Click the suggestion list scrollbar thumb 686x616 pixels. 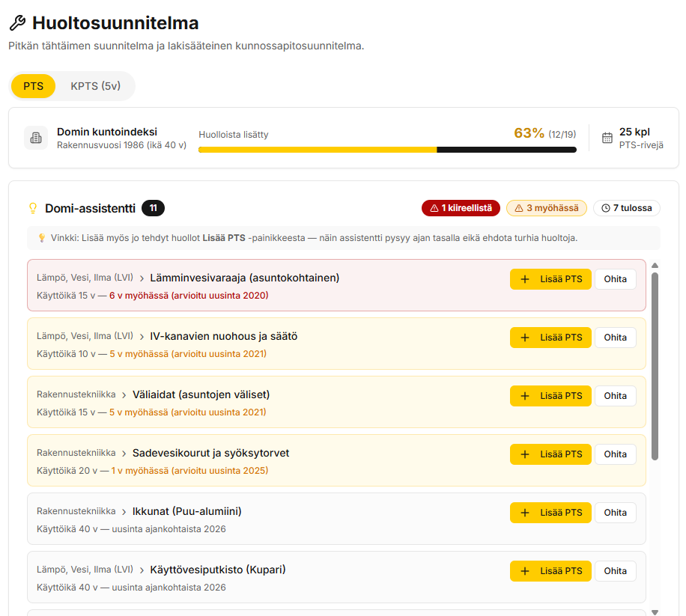[655, 366]
